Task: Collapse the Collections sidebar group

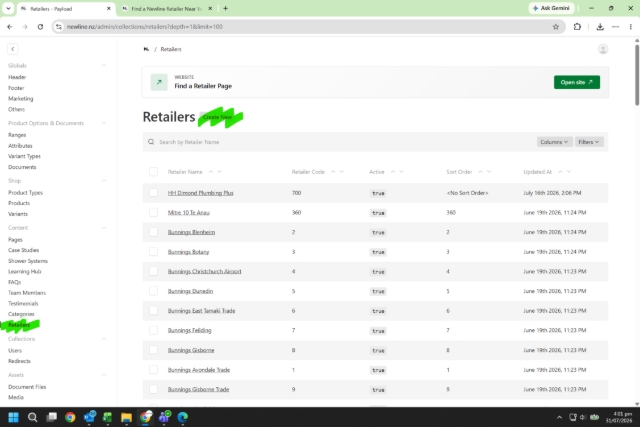Action: click(104, 339)
